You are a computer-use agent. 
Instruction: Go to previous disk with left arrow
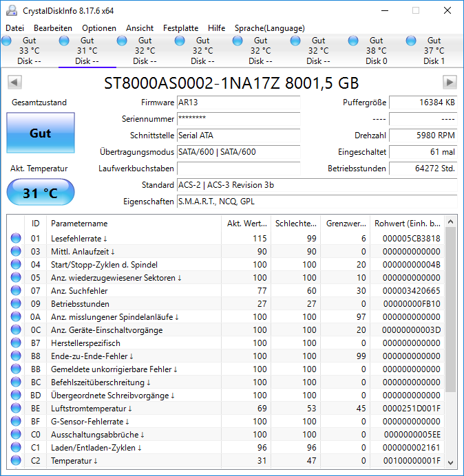(x=14, y=82)
